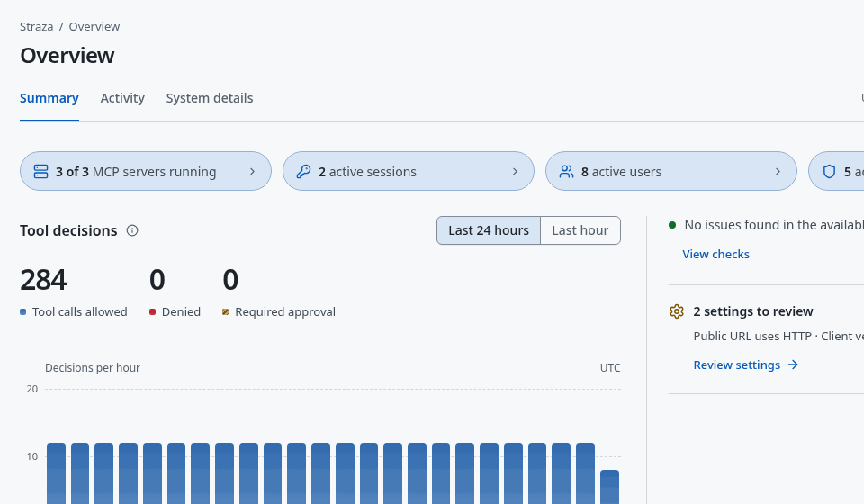Screen dimensions: 864x504
Task: Click the first bar in decisions chart
Action: click(56, 473)
